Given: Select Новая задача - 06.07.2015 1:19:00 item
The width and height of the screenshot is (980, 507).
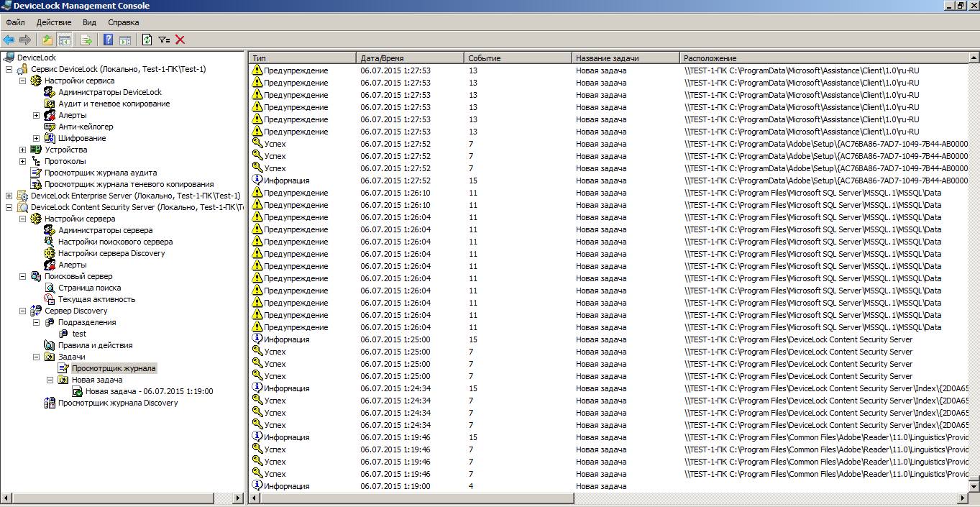Looking at the screenshot, I should point(149,391).
